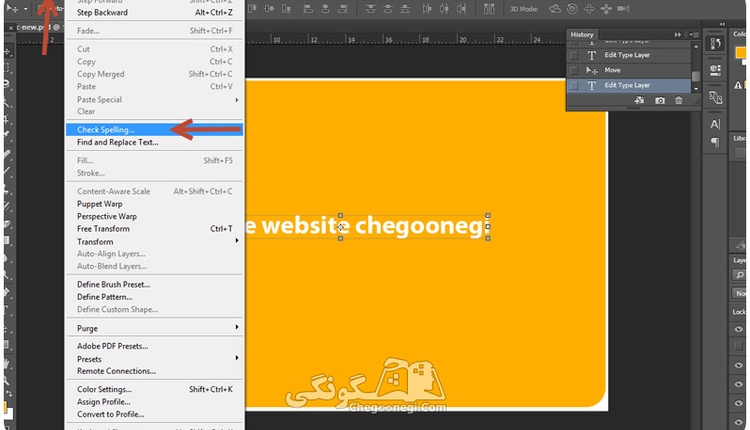The height and width of the screenshot is (430, 750).
Task: Click the gamut warning triangle in Color panel
Action: pyautogui.click(x=738, y=85)
